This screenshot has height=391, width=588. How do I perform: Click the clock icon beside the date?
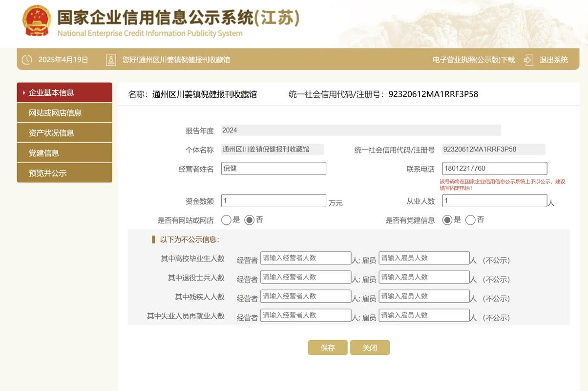[26, 59]
